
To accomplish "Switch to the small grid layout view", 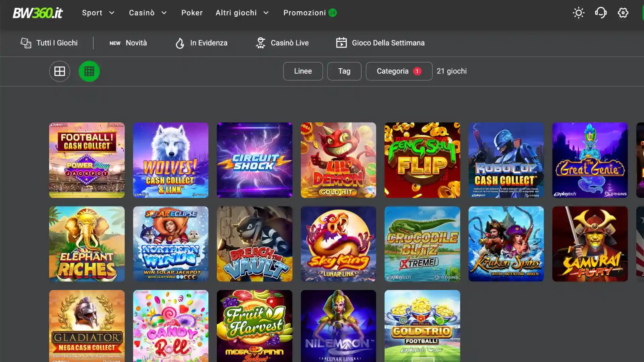I will pyautogui.click(x=89, y=71).
